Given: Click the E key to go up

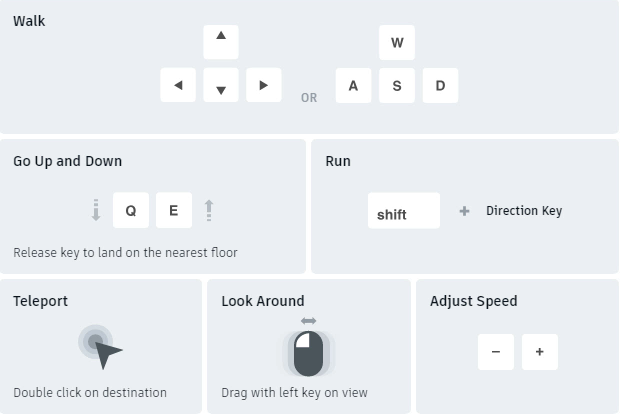Looking at the screenshot, I should coord(174,211).
